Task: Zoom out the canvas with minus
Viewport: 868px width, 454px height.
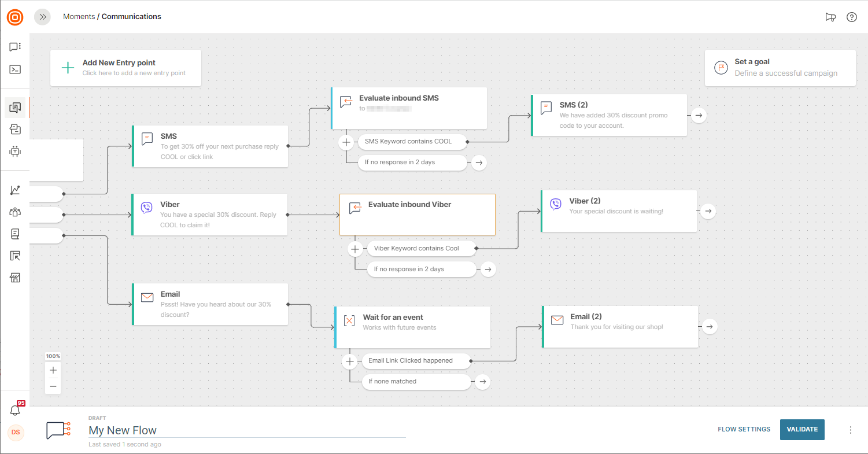Action: point(53,386)
